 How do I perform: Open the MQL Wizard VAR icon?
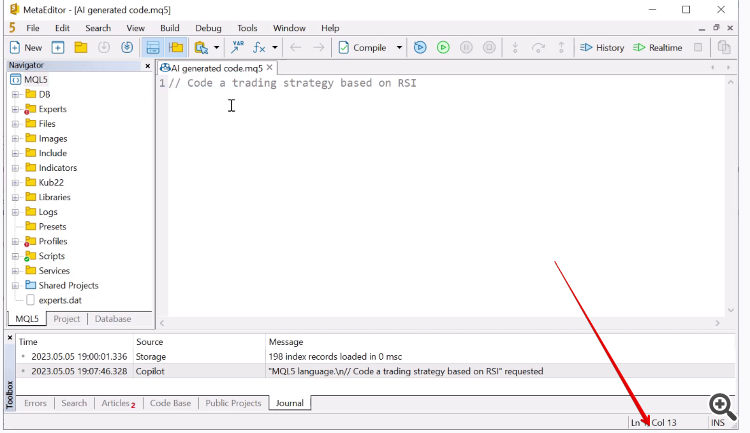[237, 47]
